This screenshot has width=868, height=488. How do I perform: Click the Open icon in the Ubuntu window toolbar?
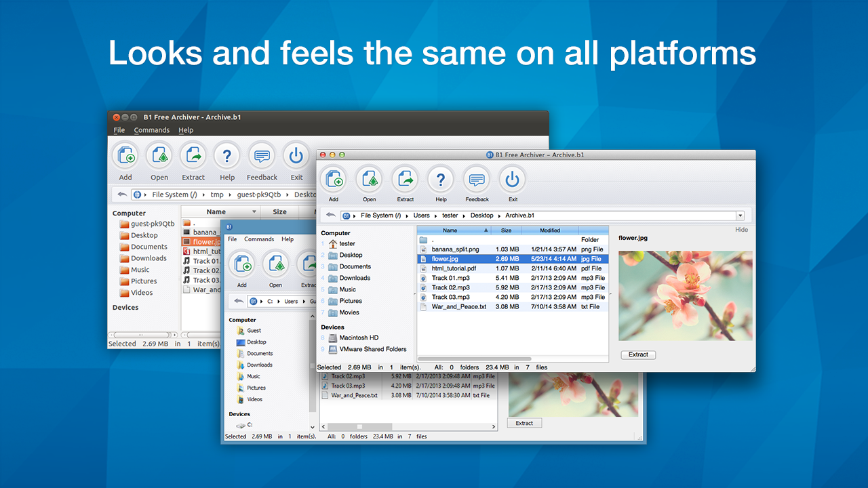pyautogui.click(x=159, y=157)
